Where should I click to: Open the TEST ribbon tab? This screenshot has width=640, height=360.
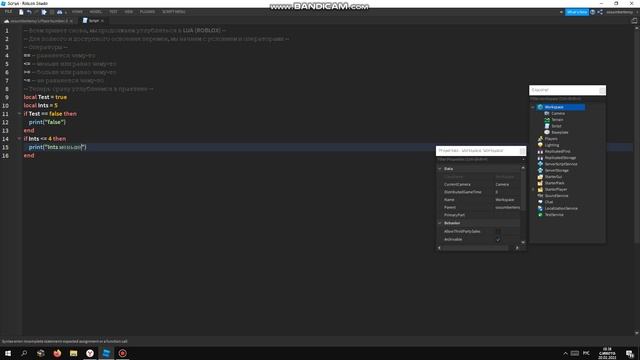click(x=113, y=12)
